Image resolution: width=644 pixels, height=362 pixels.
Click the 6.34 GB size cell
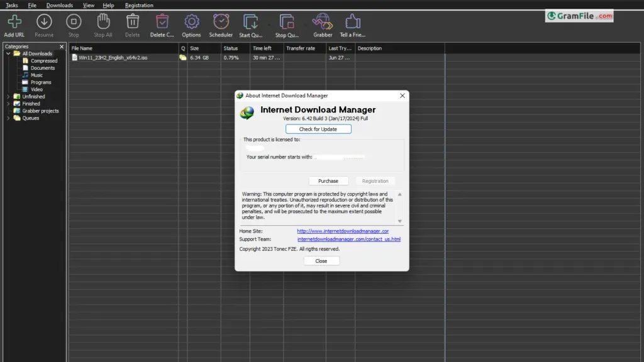point(199,58)
